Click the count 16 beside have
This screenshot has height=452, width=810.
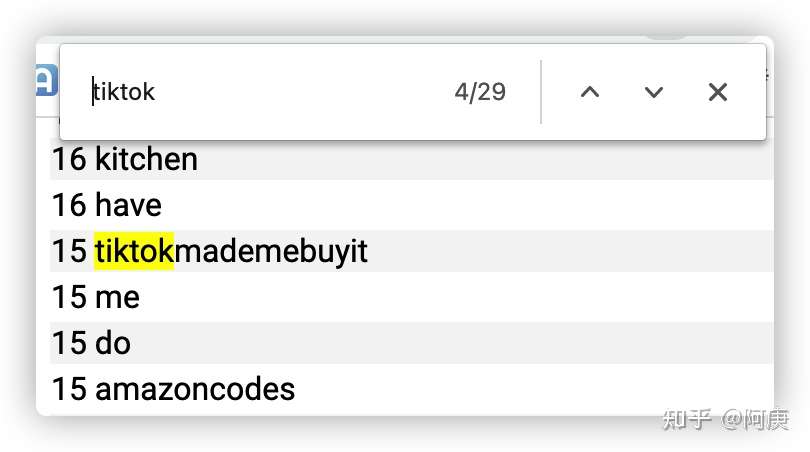[69, 205]
